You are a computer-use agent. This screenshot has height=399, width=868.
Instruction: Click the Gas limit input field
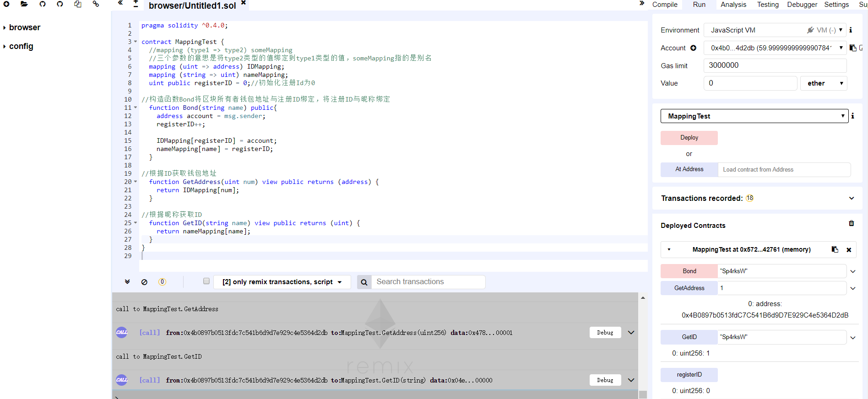pyautogui.click(x=775, y=65)
